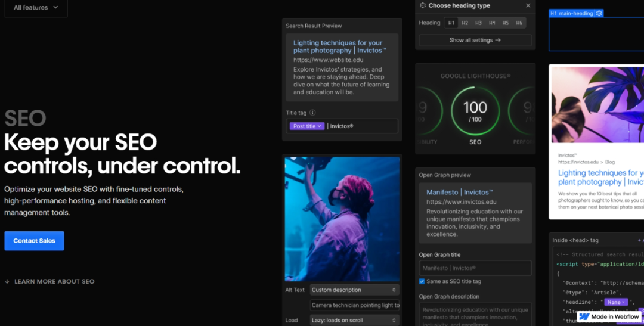
Task: Toggle the Same as SEO title tag checkbox
Action: (x=422, y=281)
